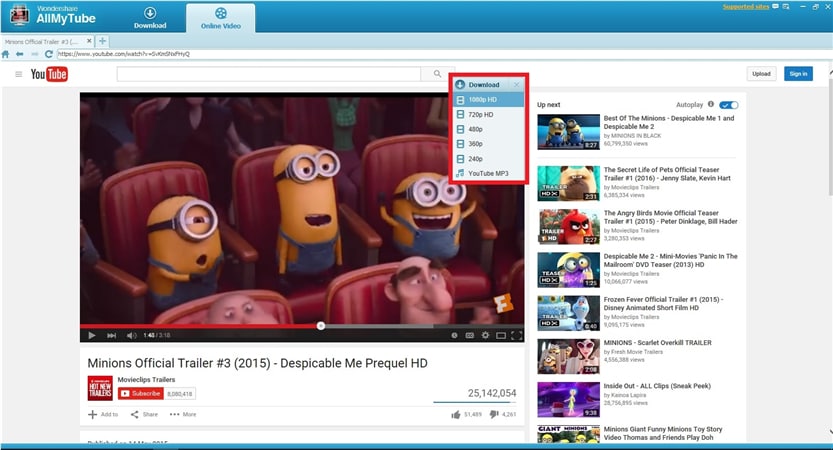Open the message icon beside feedback

tap(786, 6)
